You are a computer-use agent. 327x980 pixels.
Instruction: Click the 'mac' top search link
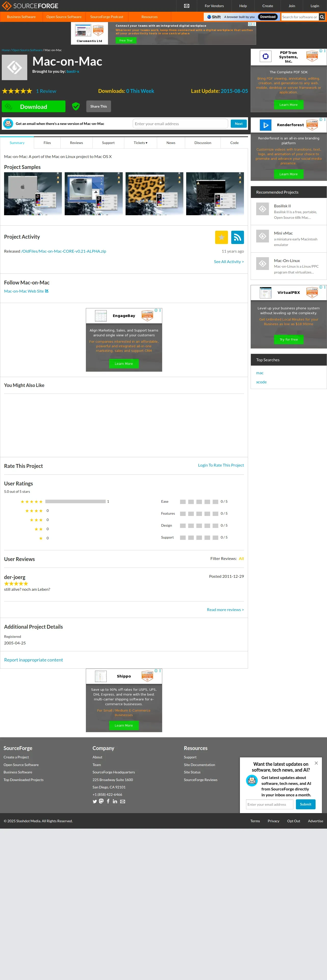coord(260,373)
